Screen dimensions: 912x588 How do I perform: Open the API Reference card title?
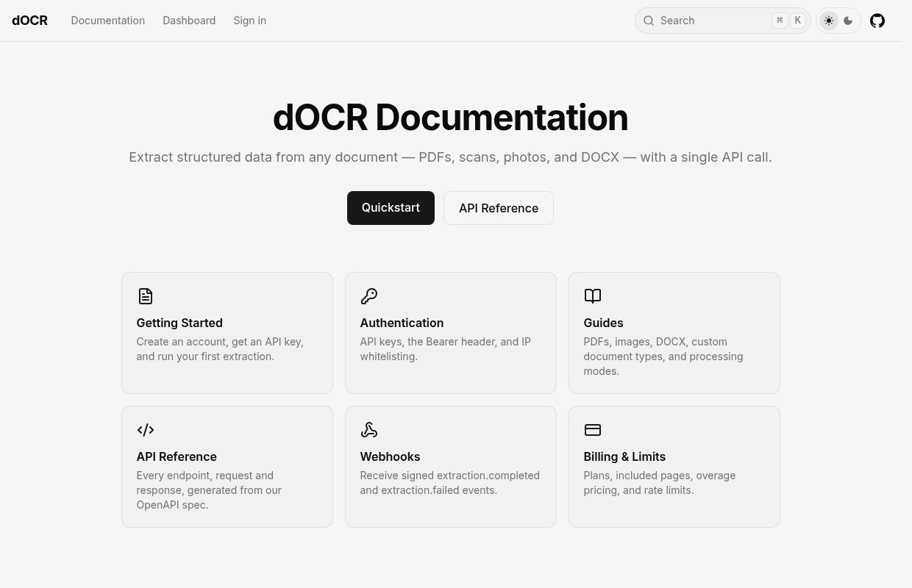pyautogui.click(x=177, y=456)
